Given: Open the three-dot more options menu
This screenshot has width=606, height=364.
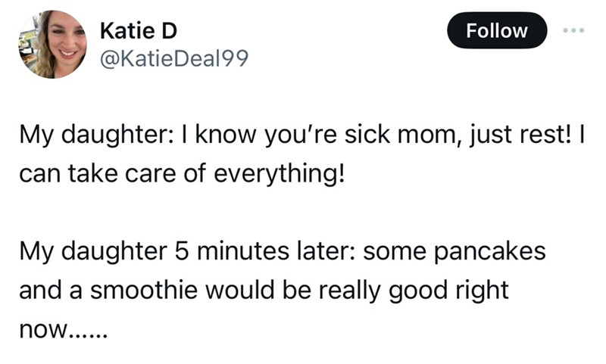Looking at the screenshot, I should (x=575, y=31).
